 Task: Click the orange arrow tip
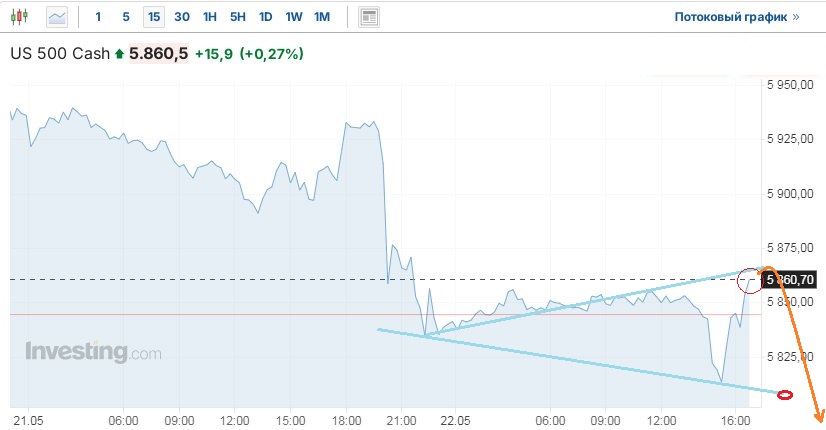[x=820, y=420]
